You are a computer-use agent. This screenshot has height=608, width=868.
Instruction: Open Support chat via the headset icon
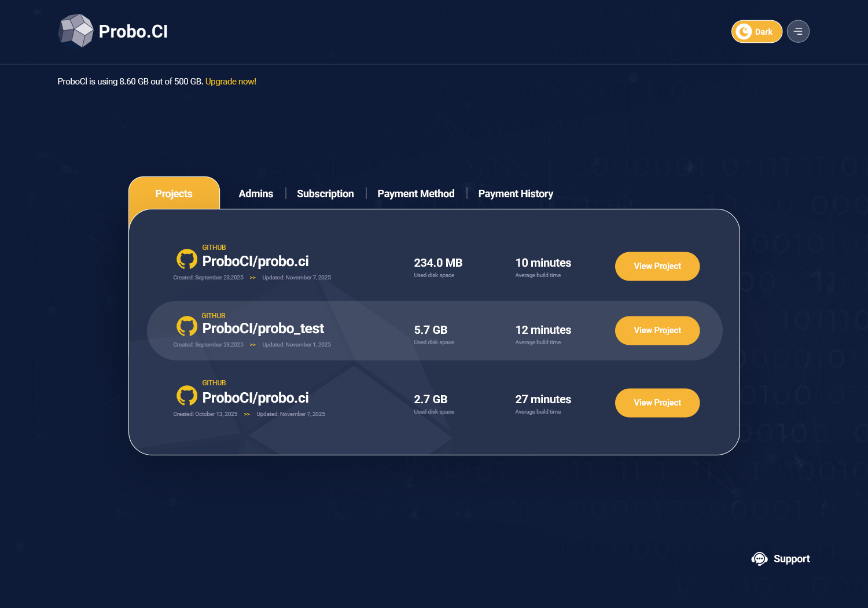[759, 559]
